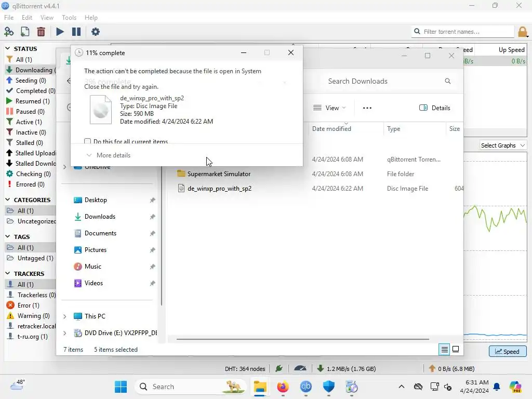Viewport: 532px width, 399px height.
Task: Open the View dropdown in Explorer
Action: [x=329, y=108]
